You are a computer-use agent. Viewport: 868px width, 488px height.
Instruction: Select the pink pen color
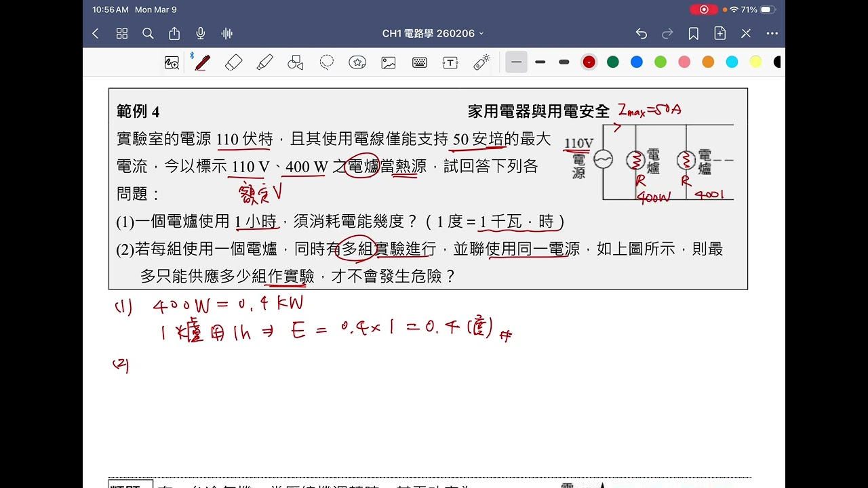click(684, 62)
